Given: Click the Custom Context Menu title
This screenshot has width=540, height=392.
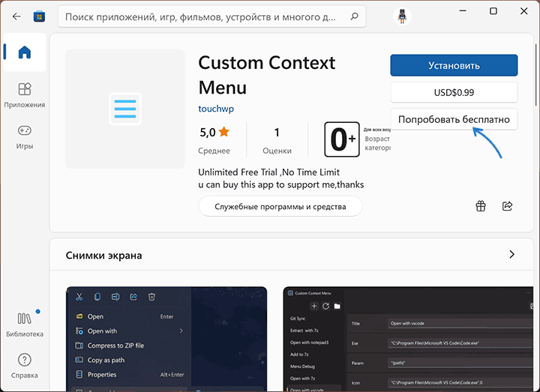Looking at the screenshot, I should coord(266,75).
